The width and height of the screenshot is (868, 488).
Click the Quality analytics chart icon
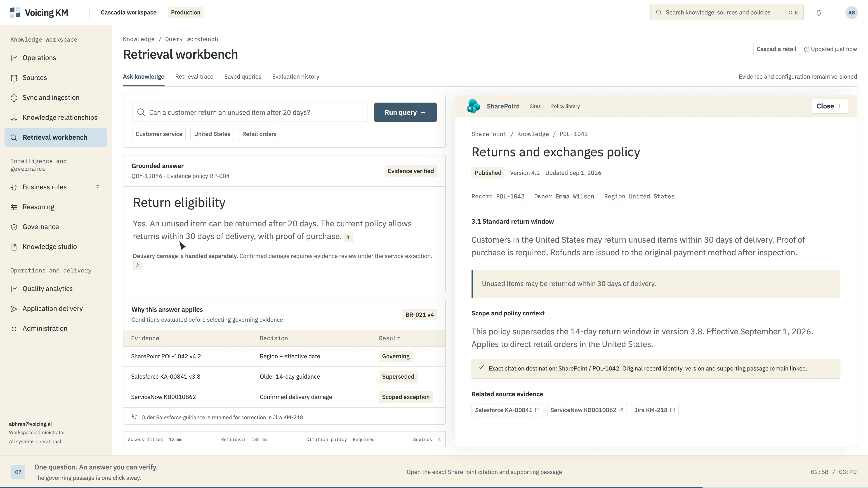coord(14,289)
